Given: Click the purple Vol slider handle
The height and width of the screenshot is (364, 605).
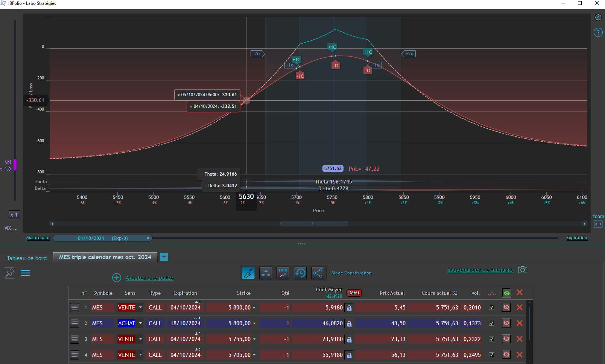Looking at the screenshot, I should (x=15, y=165).
